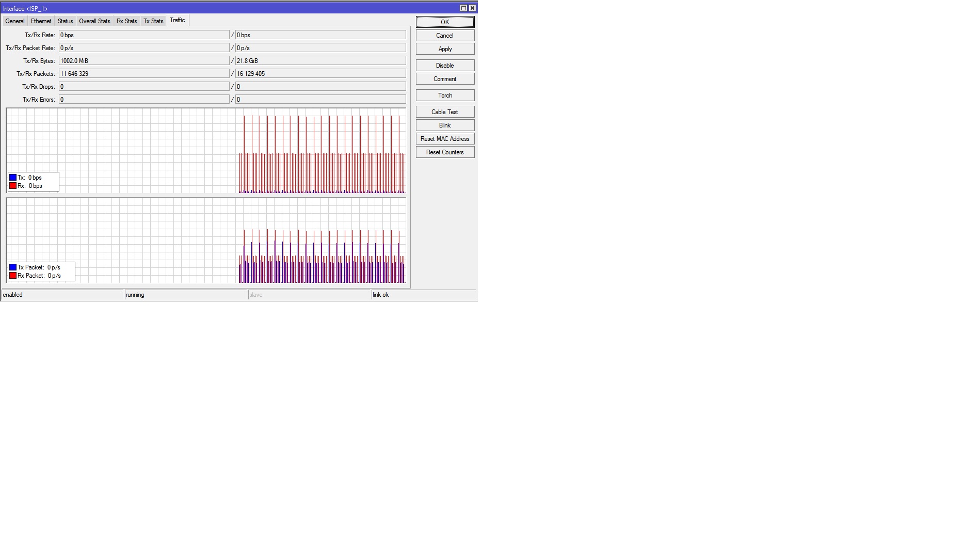Screen dimensions: 980x543
Task: Add a Comment to the interface
Action: [444, 78]
